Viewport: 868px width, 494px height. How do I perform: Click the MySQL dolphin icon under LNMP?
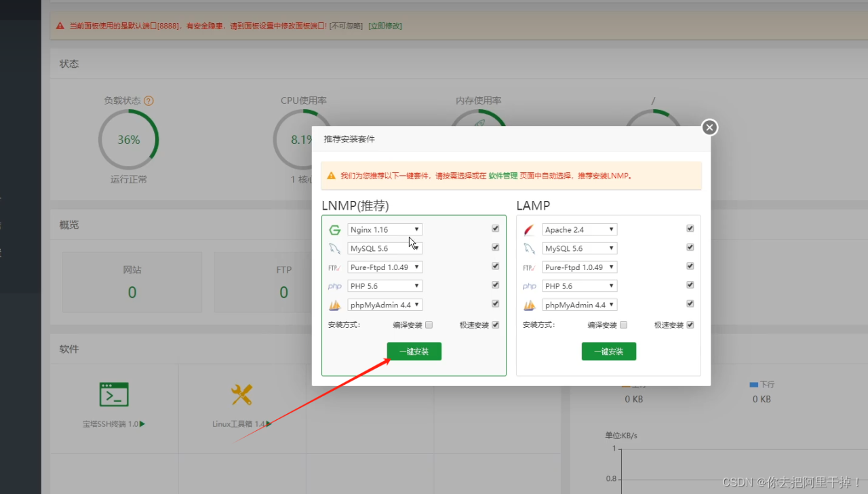pos(334,248)
